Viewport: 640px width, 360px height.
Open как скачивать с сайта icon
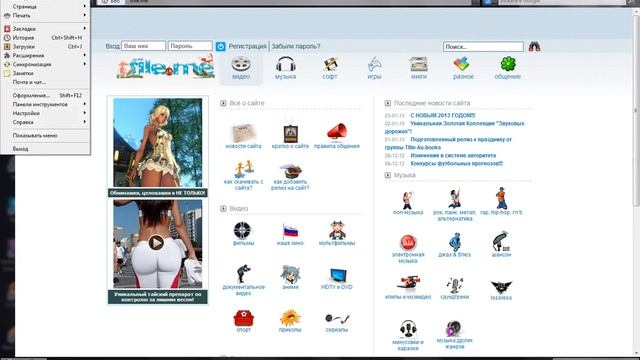(243, 169)
